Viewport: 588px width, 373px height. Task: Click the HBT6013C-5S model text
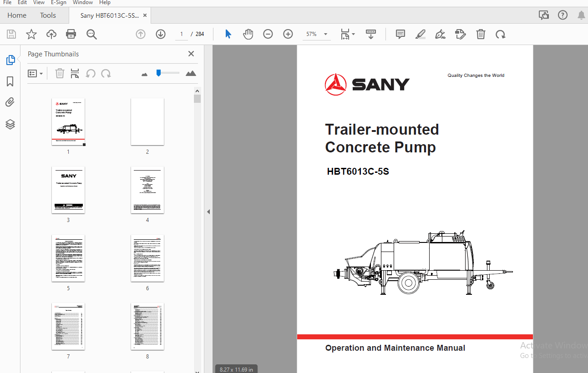[358, 172]
